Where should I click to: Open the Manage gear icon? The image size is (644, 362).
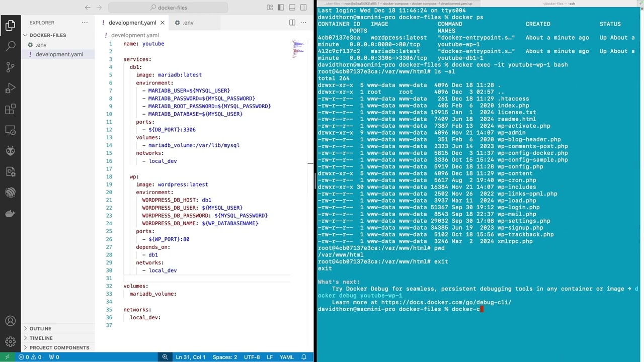[10, 342]
